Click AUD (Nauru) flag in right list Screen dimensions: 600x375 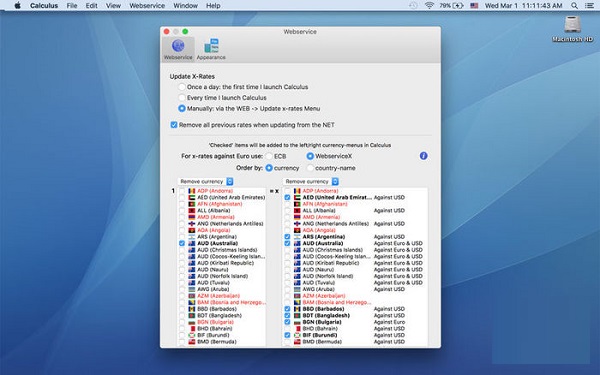click(x=297, y=269)
